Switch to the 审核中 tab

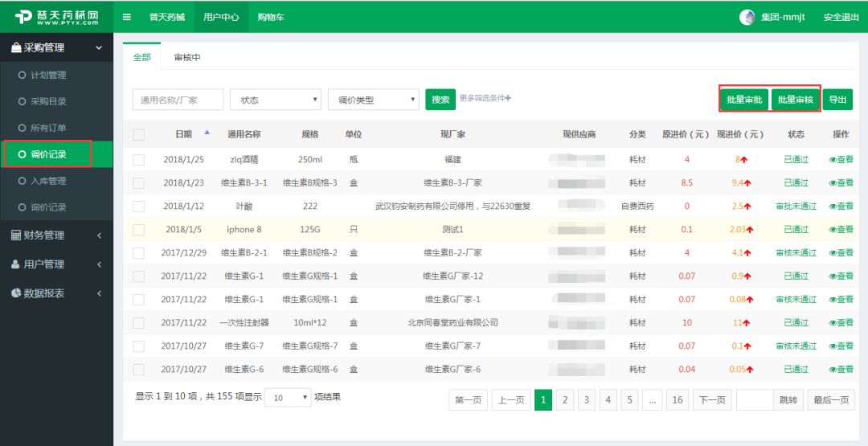click(x=187, y=57)
